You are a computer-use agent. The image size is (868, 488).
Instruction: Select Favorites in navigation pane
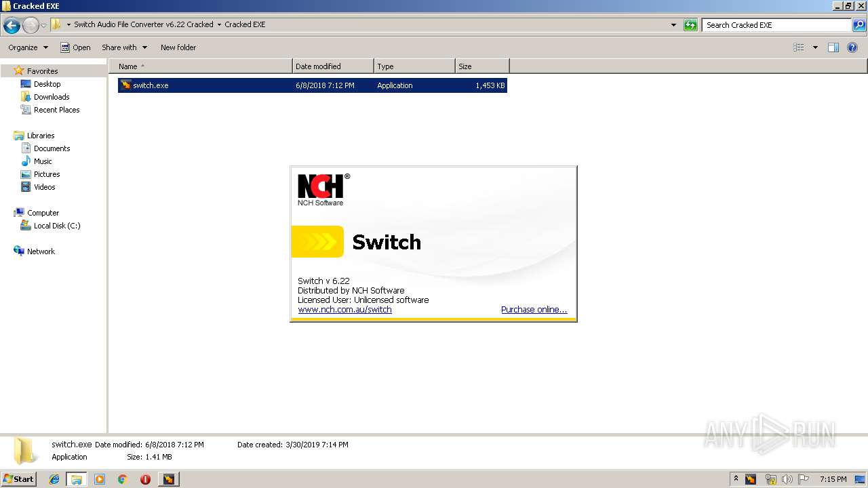coord(42,71)
